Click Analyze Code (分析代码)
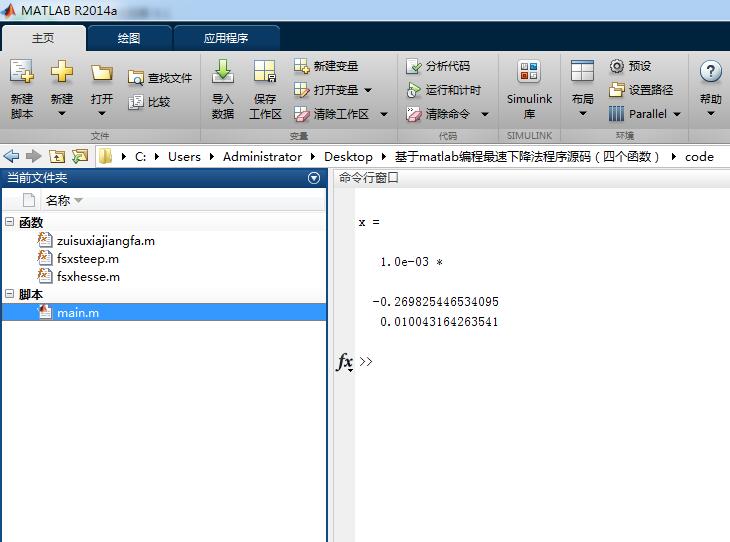Viewport: 730px width, 542px height. point(438,66)
